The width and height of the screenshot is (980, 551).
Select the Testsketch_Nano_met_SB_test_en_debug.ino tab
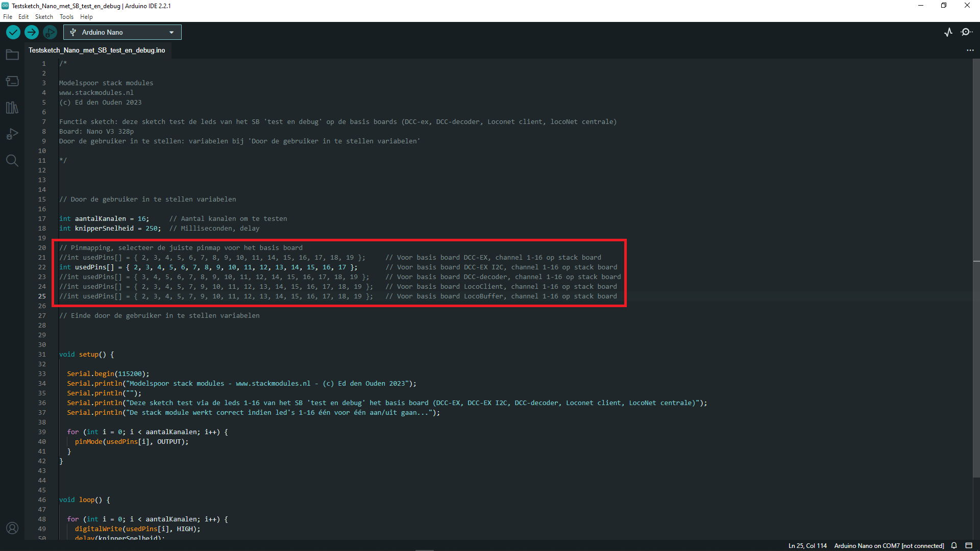tap(97, 50)
